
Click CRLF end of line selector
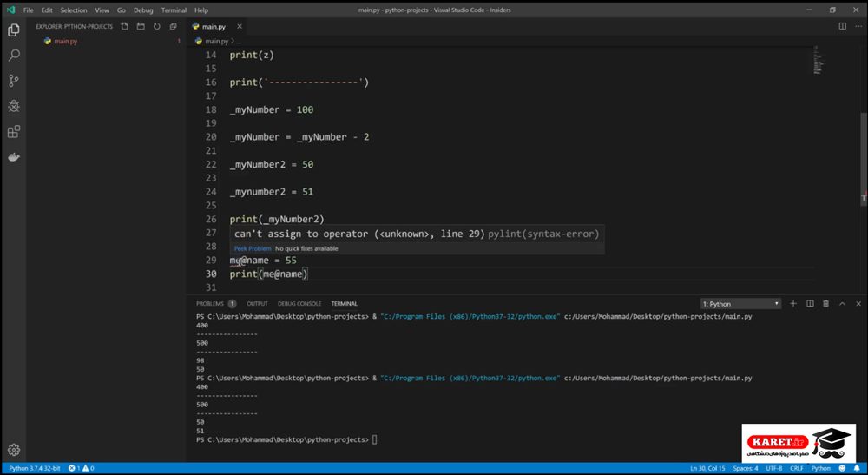click(797, 468)
